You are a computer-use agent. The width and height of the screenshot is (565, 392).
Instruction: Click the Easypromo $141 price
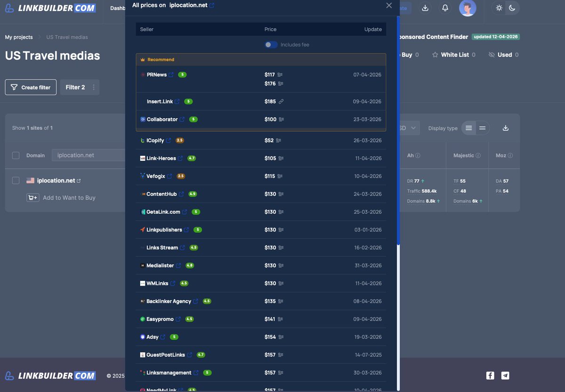tap(270, 319)
